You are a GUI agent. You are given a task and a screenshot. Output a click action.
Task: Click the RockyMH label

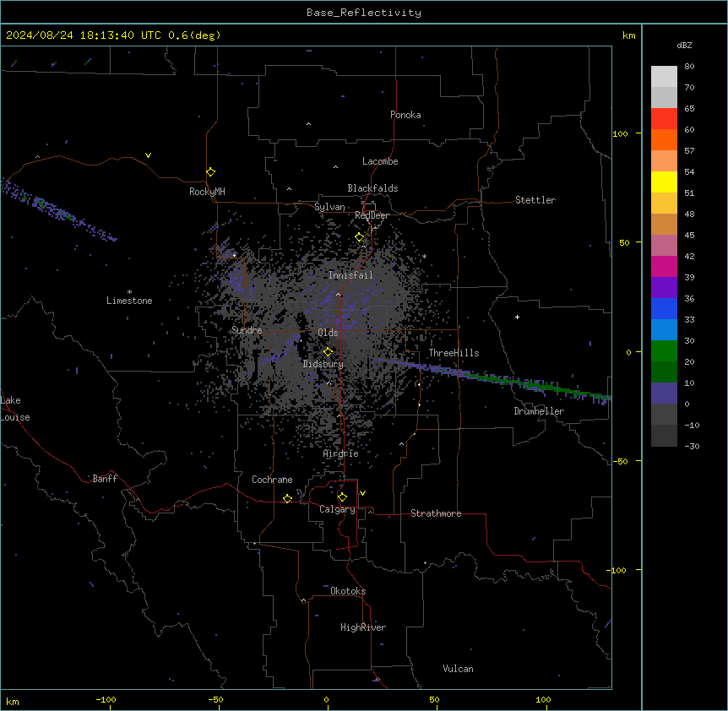point(207,192)
